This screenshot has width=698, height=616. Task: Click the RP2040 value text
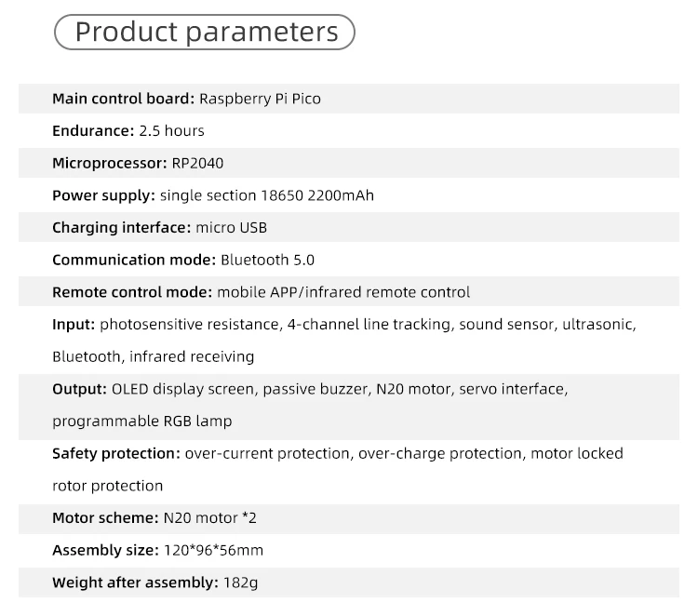click(x=197, y=163)
